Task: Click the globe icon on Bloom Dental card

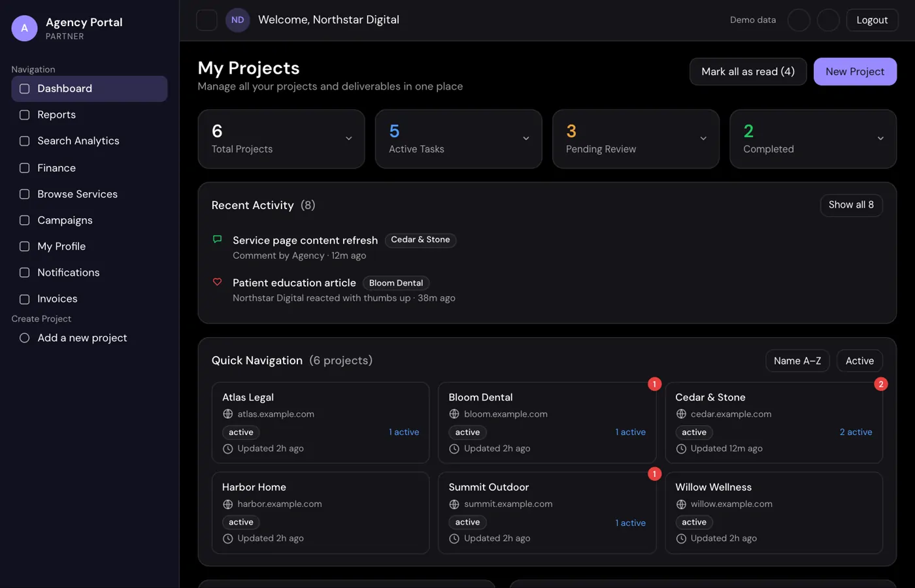Action: point(454,414)
